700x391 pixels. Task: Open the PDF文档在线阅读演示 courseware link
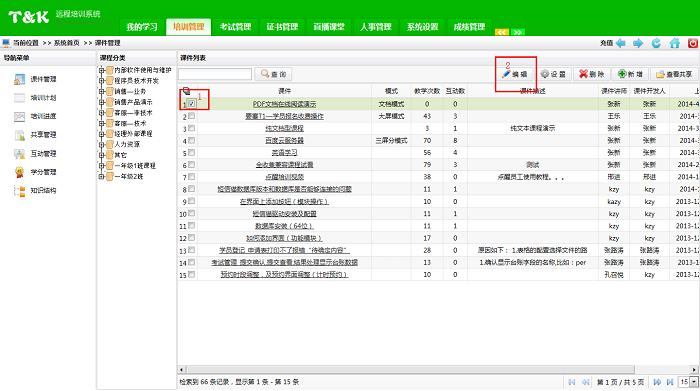[284, 104]
